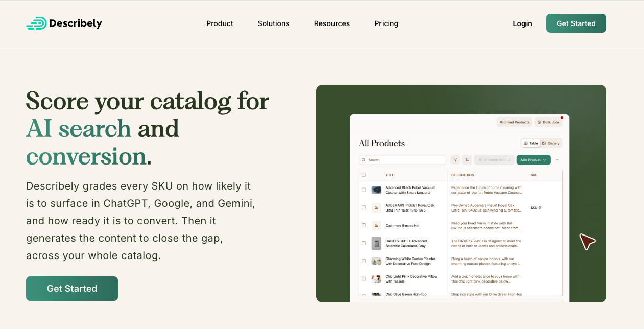Click the Get Started button below the hero text
The image size is (644, 329).
pos(72,289)
